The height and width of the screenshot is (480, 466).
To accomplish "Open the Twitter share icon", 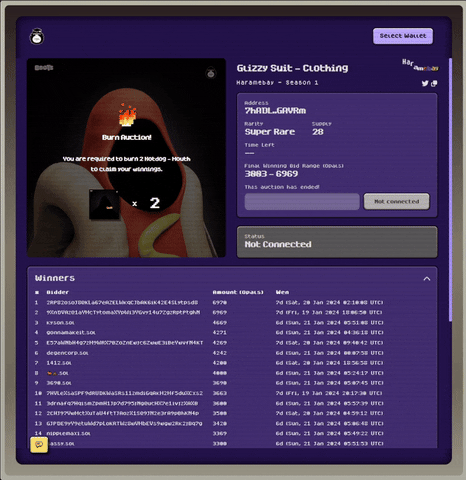I will click(425, 83).
